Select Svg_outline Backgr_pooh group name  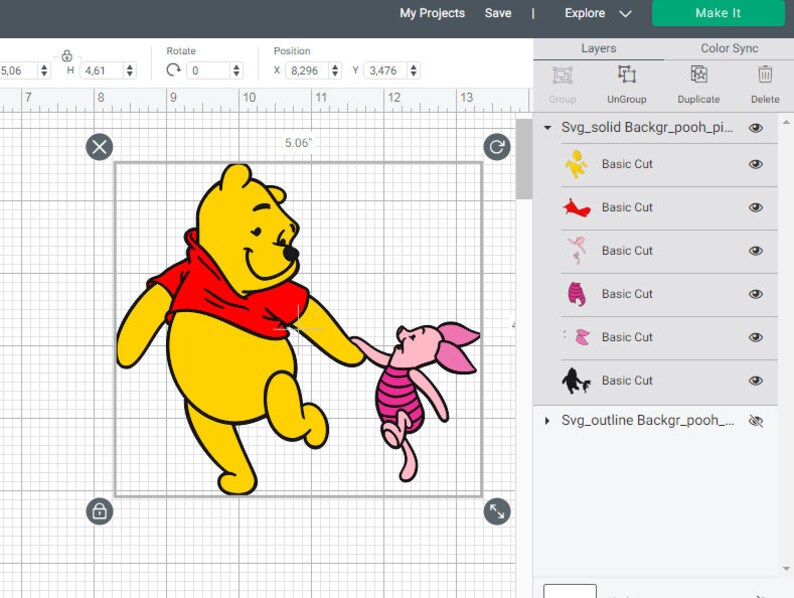[x=647, y=421]
